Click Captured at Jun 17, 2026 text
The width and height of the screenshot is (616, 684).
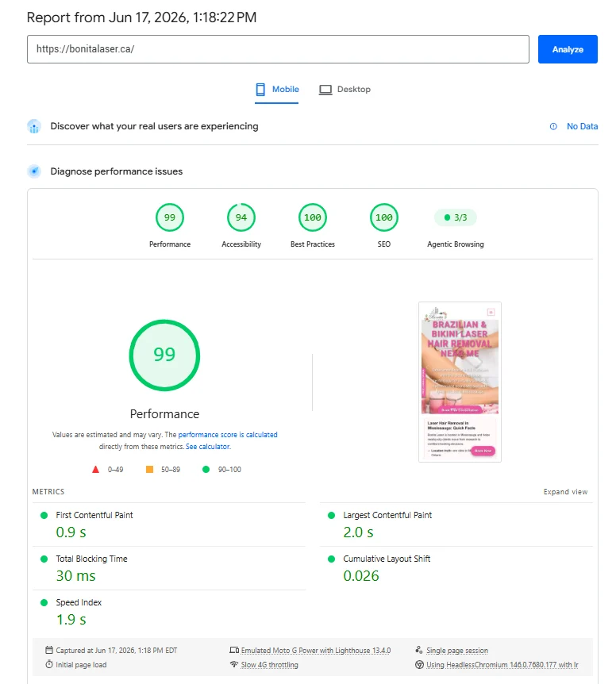point(117,651)
